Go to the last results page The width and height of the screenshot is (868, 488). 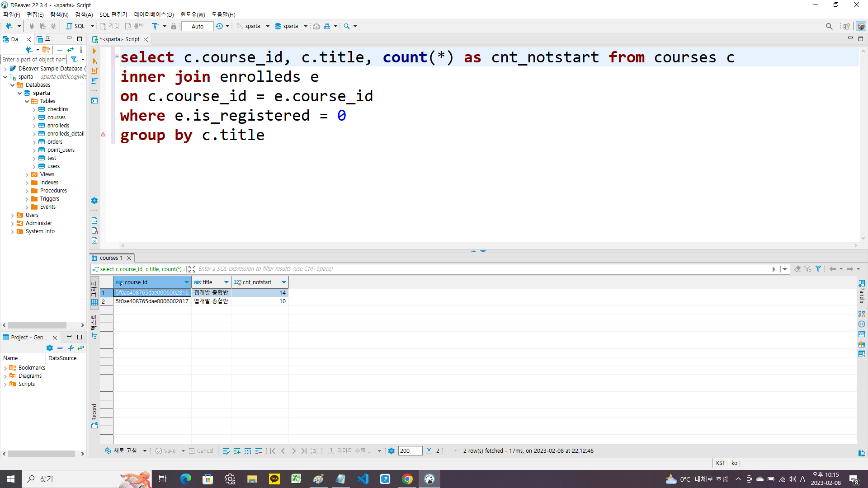click(304, 451)
